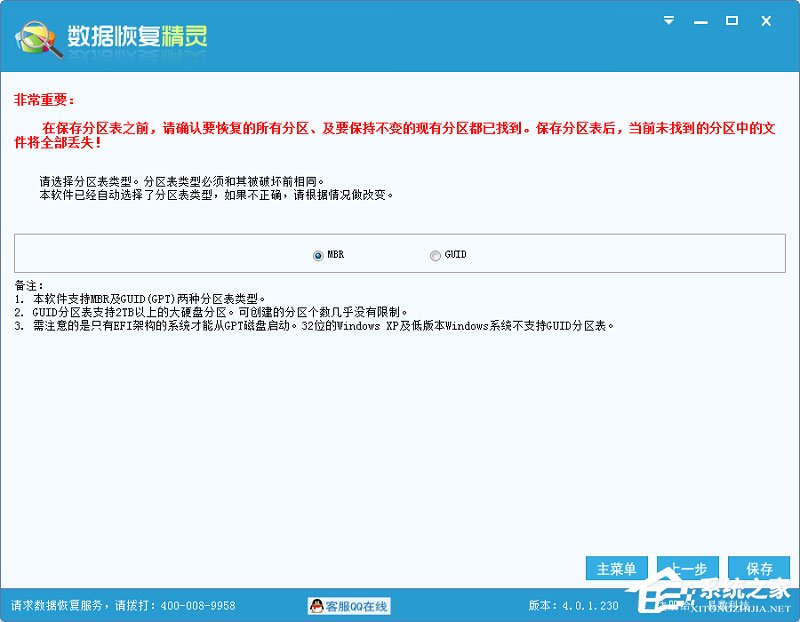
Task: Click note line about EFI system boot
Action: coord(314,326)
